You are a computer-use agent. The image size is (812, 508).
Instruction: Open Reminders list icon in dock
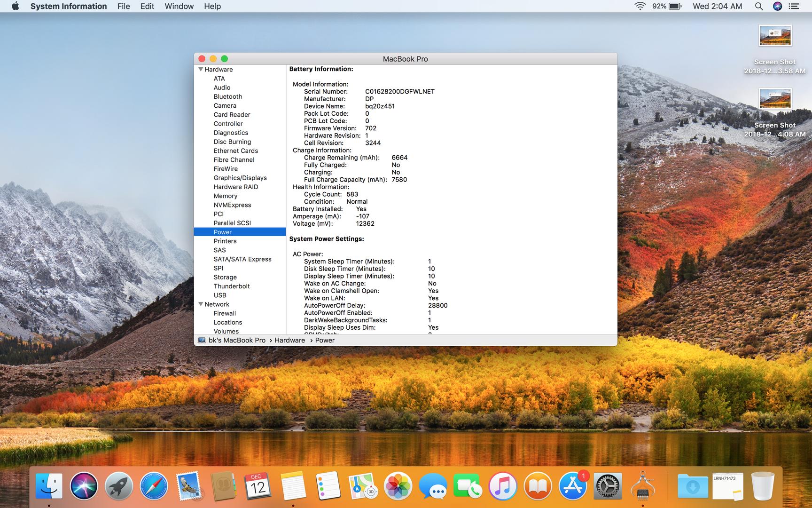(328, 486)
